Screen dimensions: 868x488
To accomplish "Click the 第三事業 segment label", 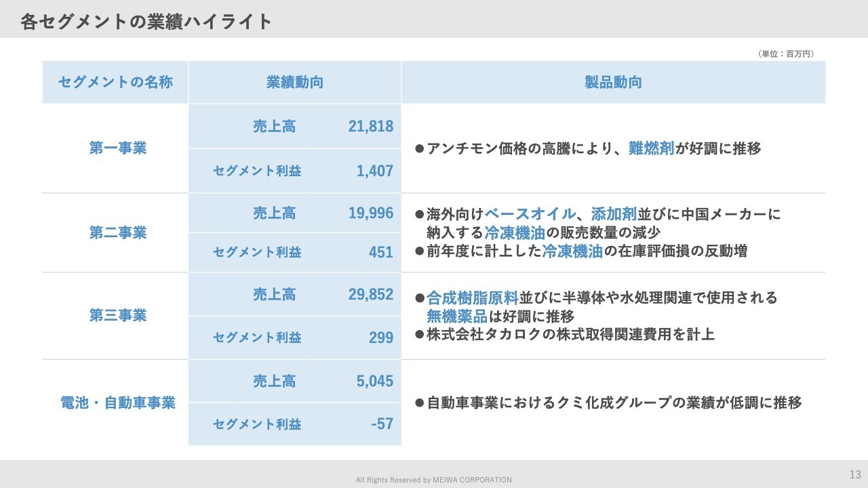I will coord(118,315).
